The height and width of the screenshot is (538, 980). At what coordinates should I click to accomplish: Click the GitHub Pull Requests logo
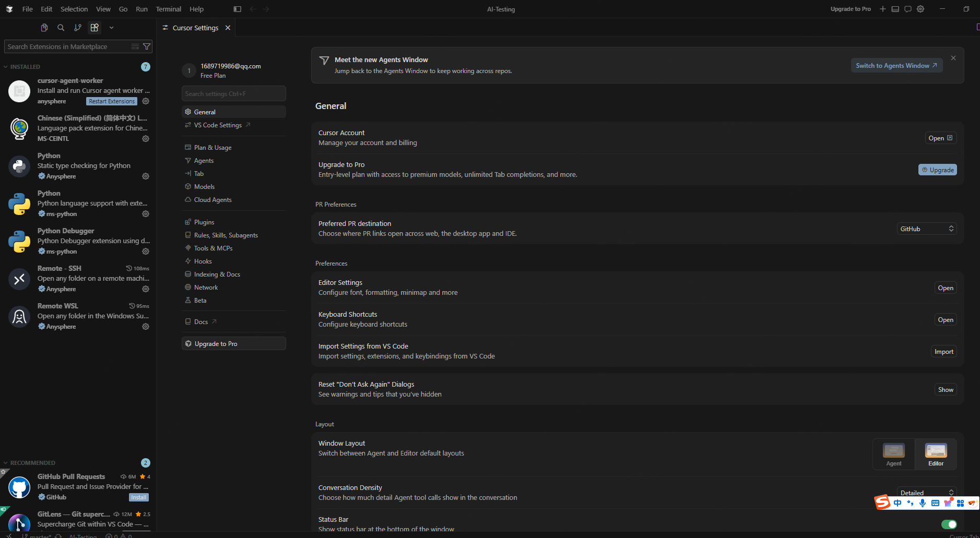[19, 487]
